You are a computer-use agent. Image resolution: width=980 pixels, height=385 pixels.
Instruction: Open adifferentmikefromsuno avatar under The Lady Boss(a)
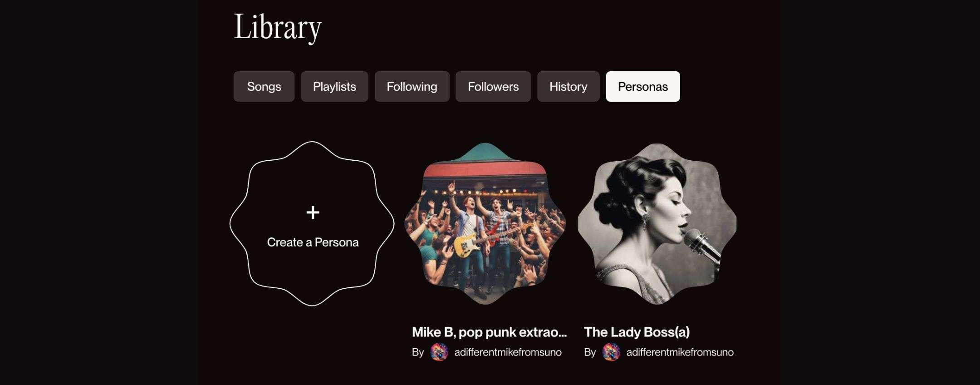tap(611, 352)
